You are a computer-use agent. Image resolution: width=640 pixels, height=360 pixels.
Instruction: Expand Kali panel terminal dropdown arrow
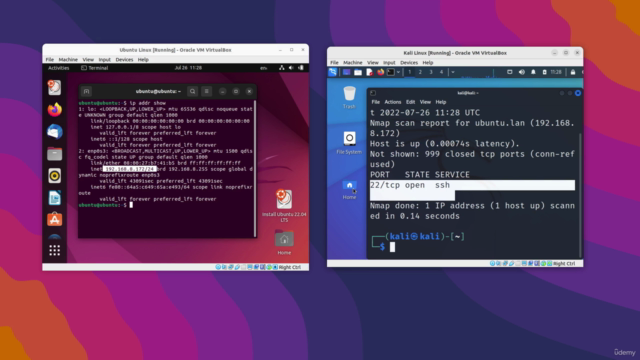pos(398,72)
